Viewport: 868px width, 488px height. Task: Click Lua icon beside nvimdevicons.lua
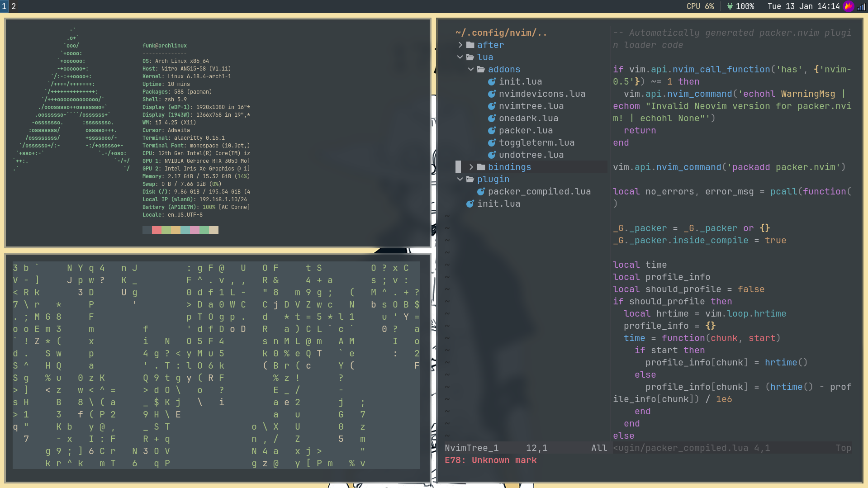coord(492,94)
